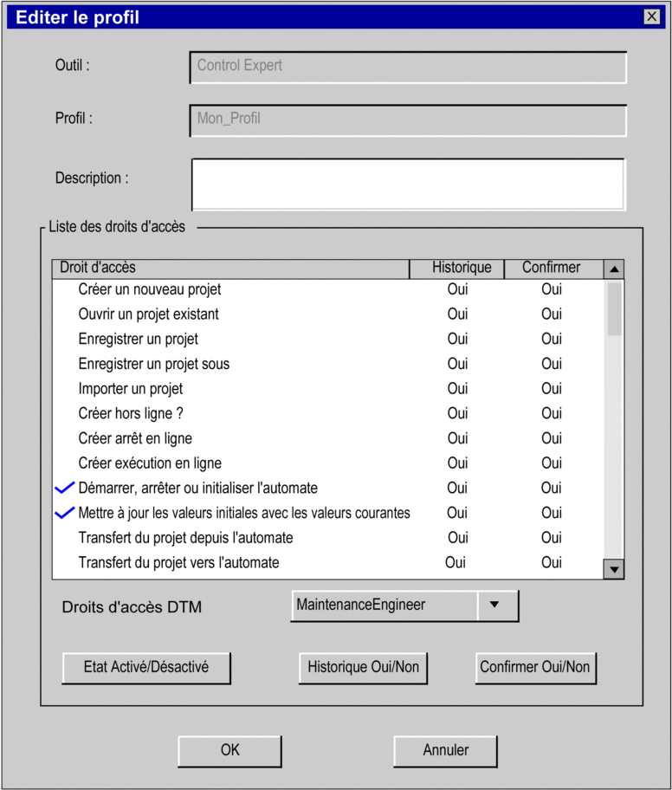
Task: Click Historique Oui for Importer un projet
Action: click(457, 389)
